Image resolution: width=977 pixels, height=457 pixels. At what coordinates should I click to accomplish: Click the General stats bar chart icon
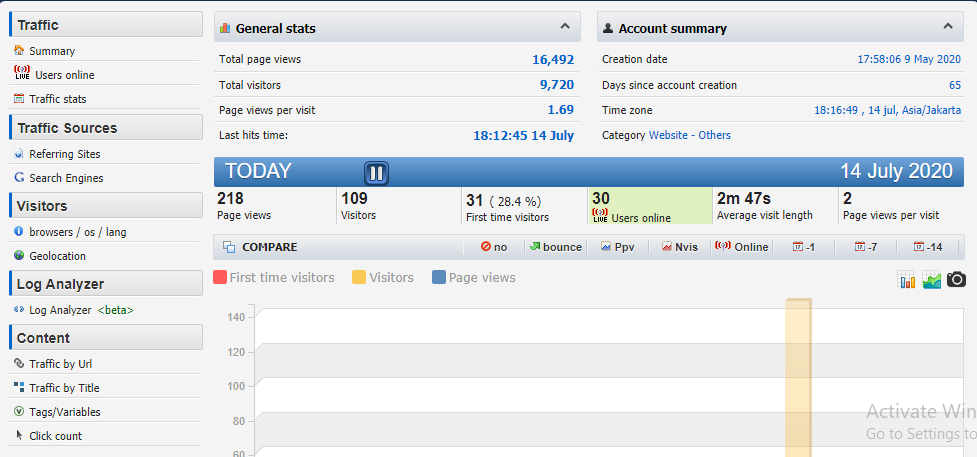(226, 28)
